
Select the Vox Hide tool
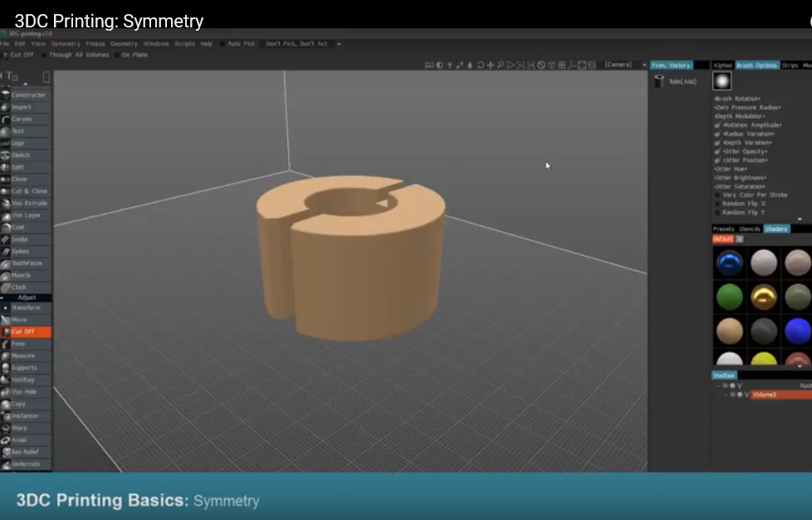point(26,391)
